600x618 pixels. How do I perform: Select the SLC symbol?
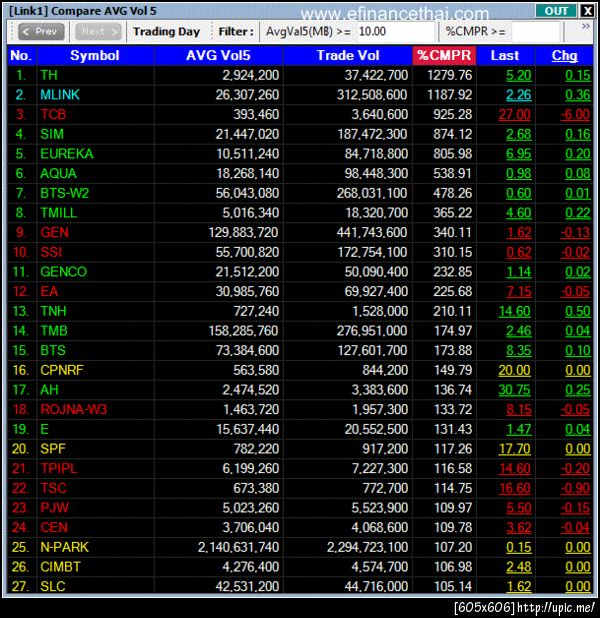point(52,587)
